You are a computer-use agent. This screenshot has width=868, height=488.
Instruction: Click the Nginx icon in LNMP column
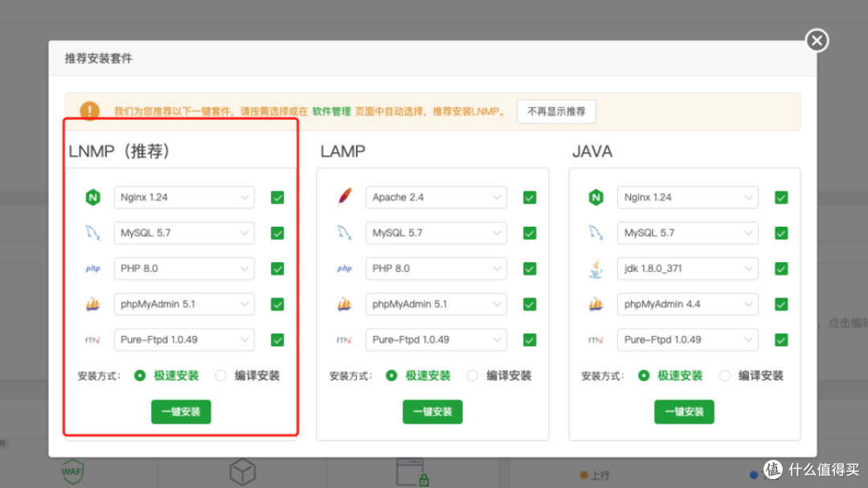click(92, 197)
